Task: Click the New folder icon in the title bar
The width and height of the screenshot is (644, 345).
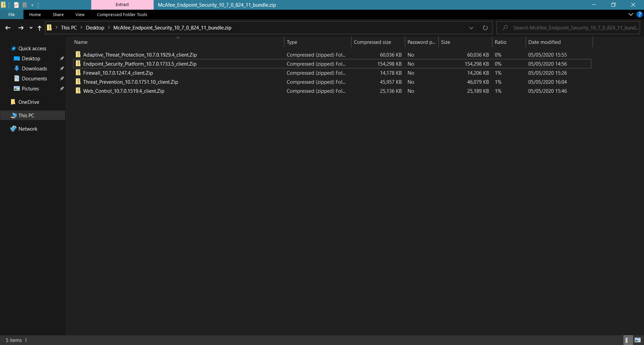Action: (24, 5)
